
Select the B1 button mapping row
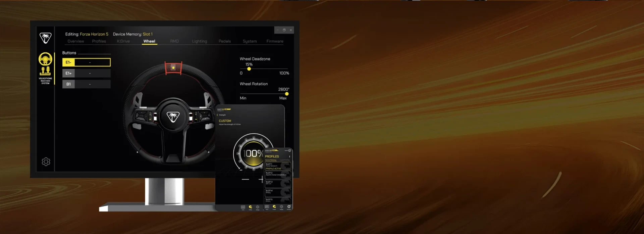tap(86, 84)
